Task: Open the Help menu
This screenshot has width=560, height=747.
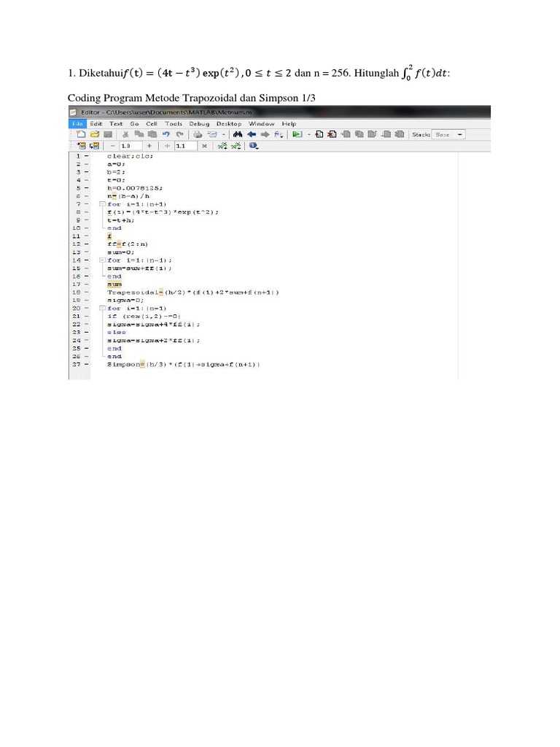Action: 290,124
